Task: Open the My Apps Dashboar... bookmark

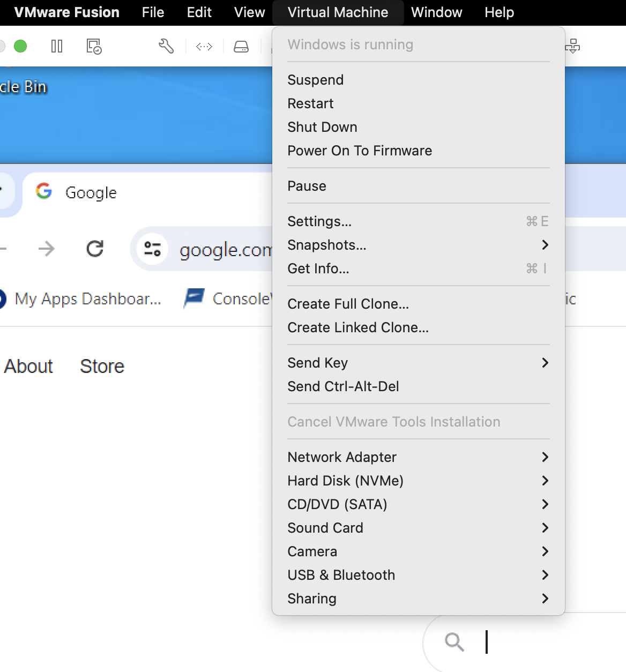Action: [80, 298]
